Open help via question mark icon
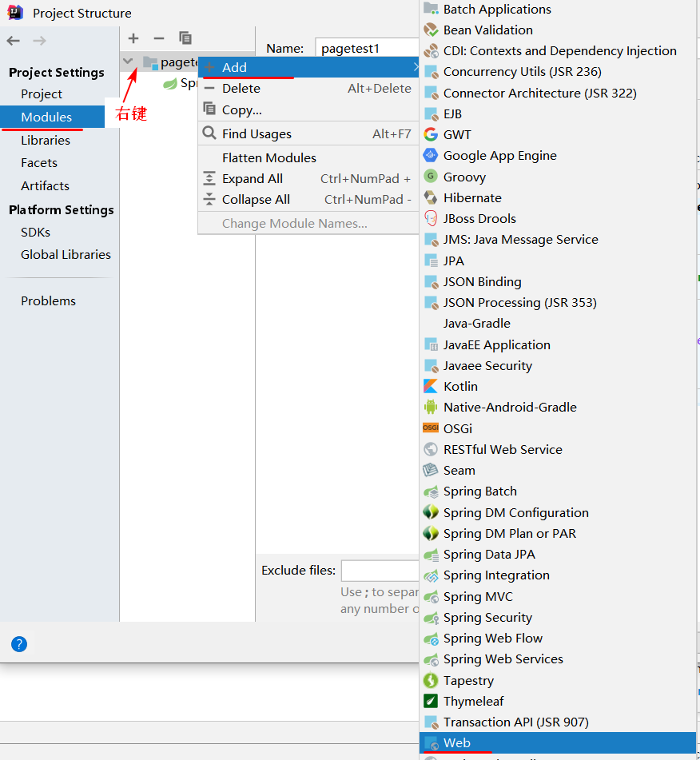700x760 pixels. tap(19, 644)
